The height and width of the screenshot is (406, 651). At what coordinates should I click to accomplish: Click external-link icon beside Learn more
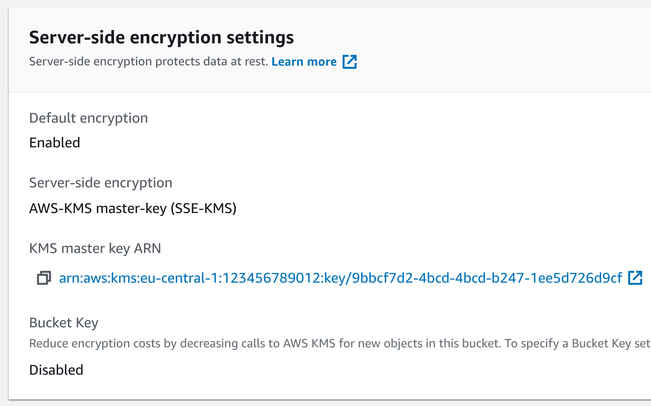click(x=350, y=61)
